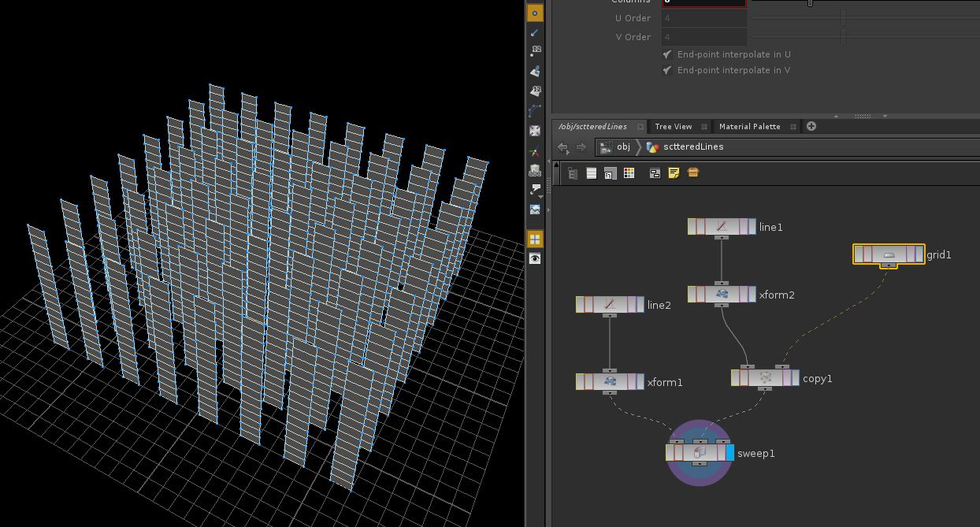This screenshot has height=527, width=980.
Task: Click the line1 node label
Action: point(771,227)
